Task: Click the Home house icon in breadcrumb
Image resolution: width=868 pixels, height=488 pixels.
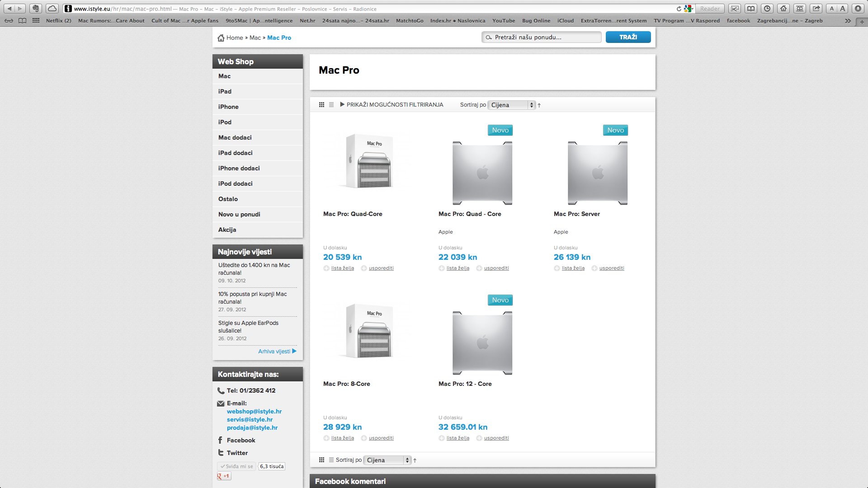Action: pos(221,38)
